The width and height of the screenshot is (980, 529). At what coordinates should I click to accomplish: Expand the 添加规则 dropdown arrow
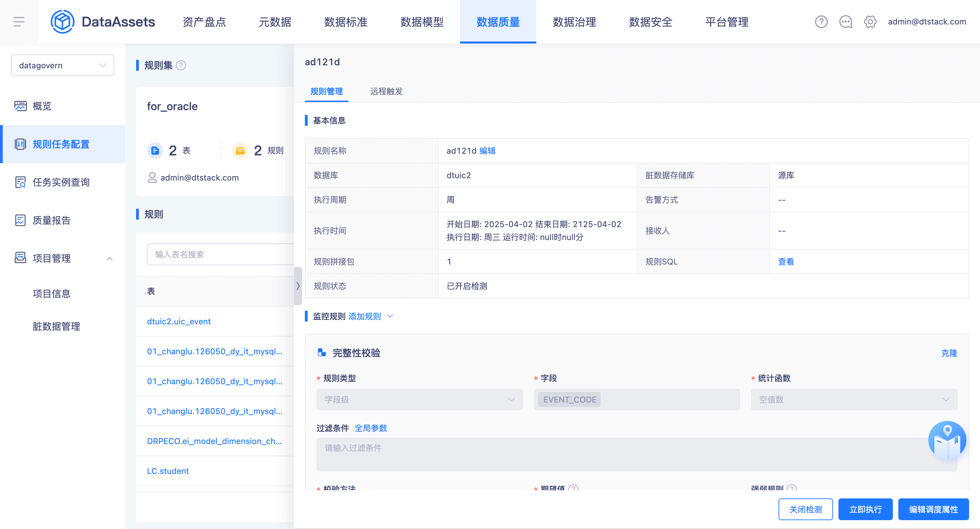point(390,316)
